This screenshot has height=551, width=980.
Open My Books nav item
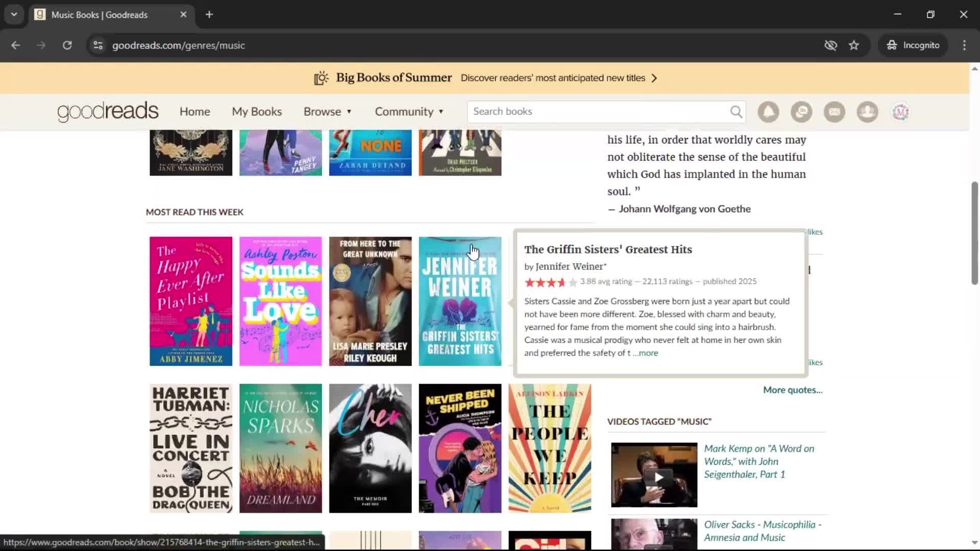pos(257,112)
